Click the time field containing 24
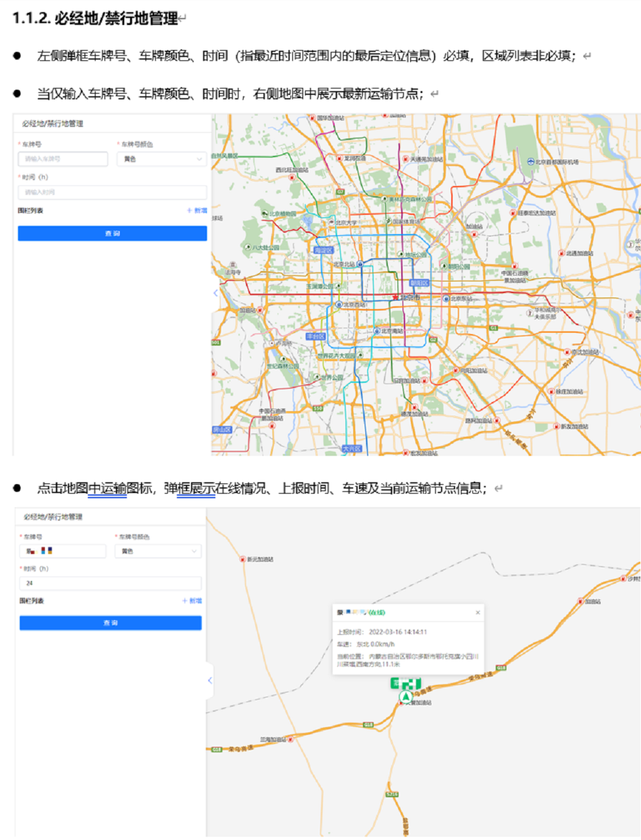Viewport: 641px width, 840px height. tap(110, 583)
